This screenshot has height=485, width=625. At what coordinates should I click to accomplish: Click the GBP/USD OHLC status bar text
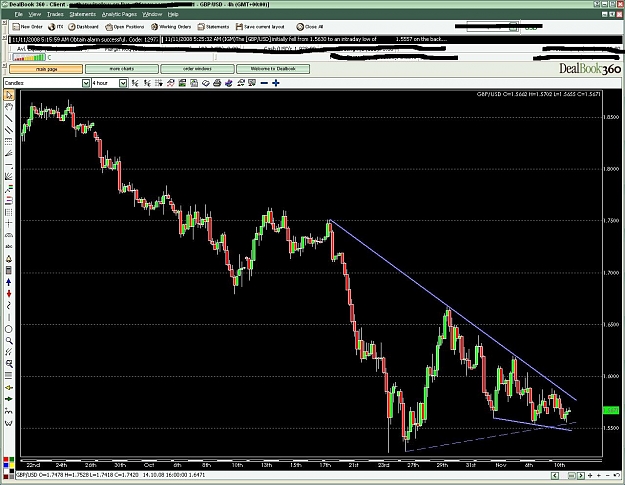pyautogui.click(x=110, y=475)
